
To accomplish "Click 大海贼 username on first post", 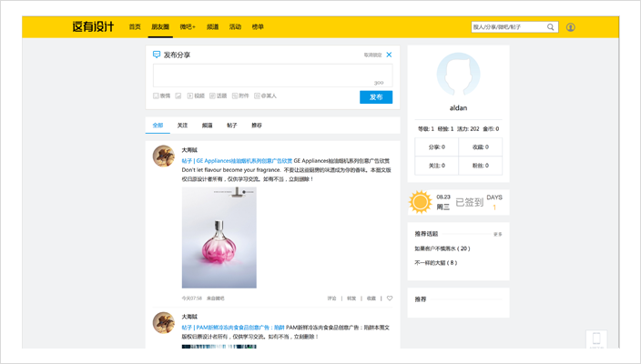I will pyautogui.click(x=189, y=150).
